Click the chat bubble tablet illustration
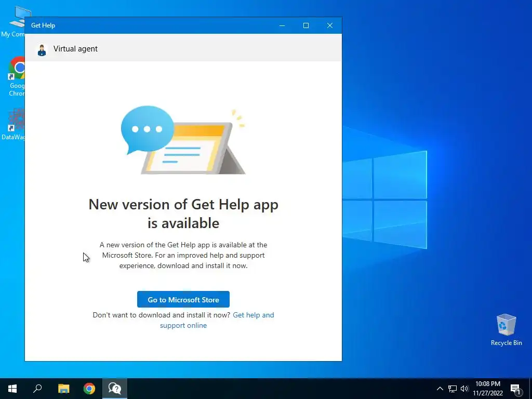The height and width of the screenshot is (399, 532). click(183, 140)
